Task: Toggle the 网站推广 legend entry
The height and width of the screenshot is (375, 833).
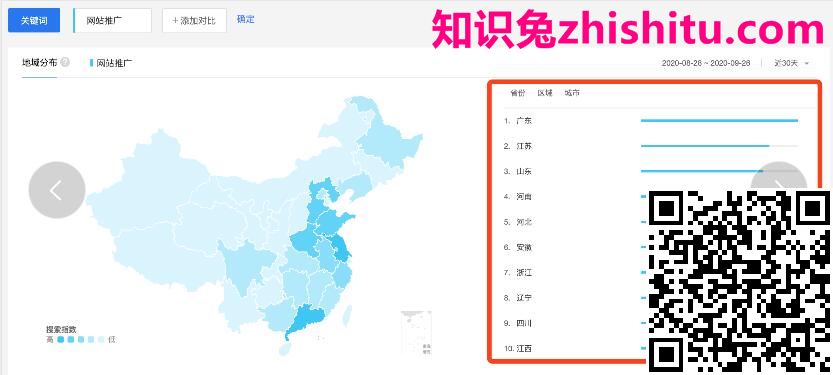Action: click(111, 63)
